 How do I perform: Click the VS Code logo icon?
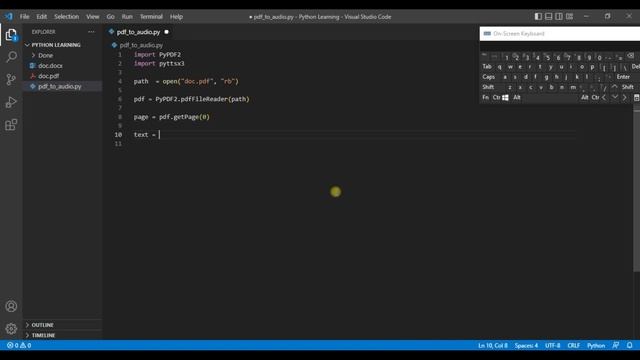coord(9,17)
